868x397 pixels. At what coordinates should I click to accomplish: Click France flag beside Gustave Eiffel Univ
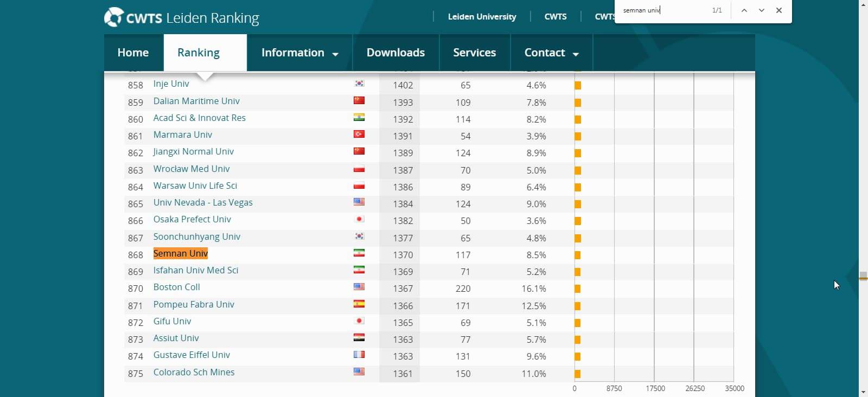pyautogui.click(x=359, y=354)
